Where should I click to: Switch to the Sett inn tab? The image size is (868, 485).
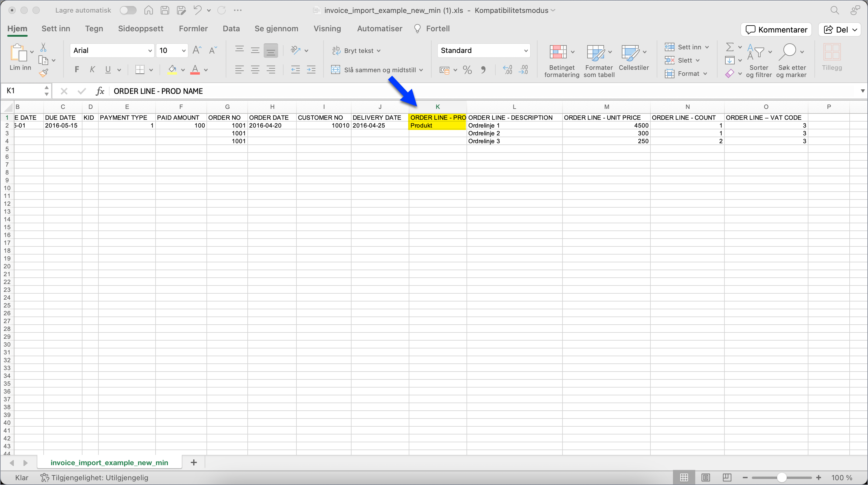(x=56, y=29)
